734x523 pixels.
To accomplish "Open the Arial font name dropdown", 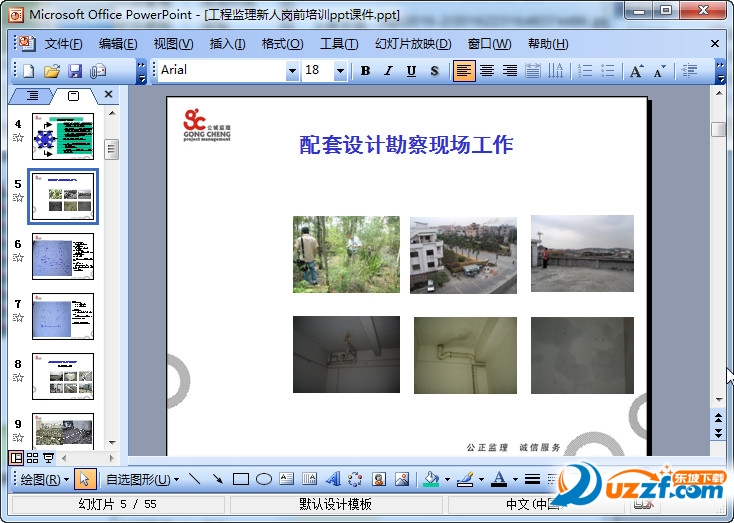I will (x=292, y=71).
